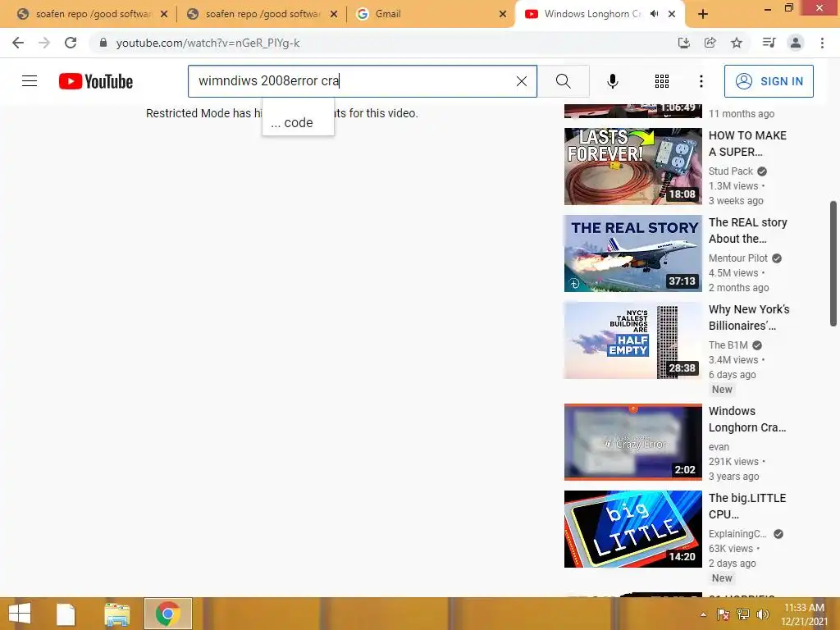Start voice search with the microphone

point(613,81)
